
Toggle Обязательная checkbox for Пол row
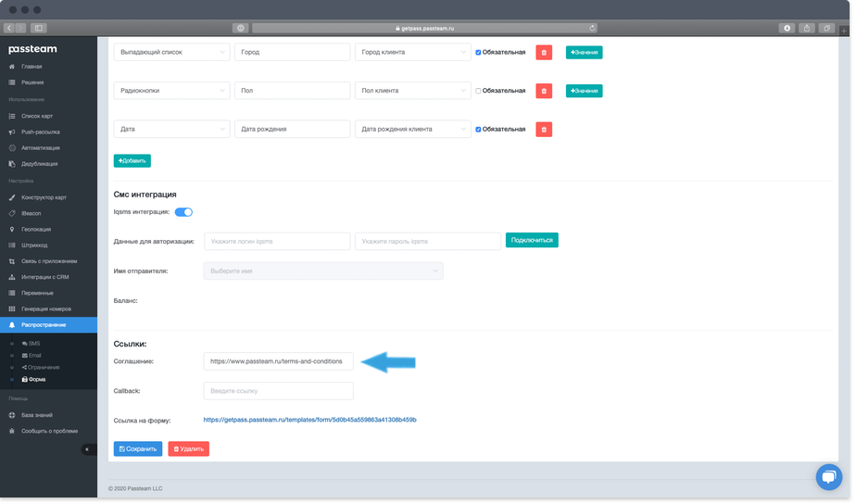[x=479, y=91]
